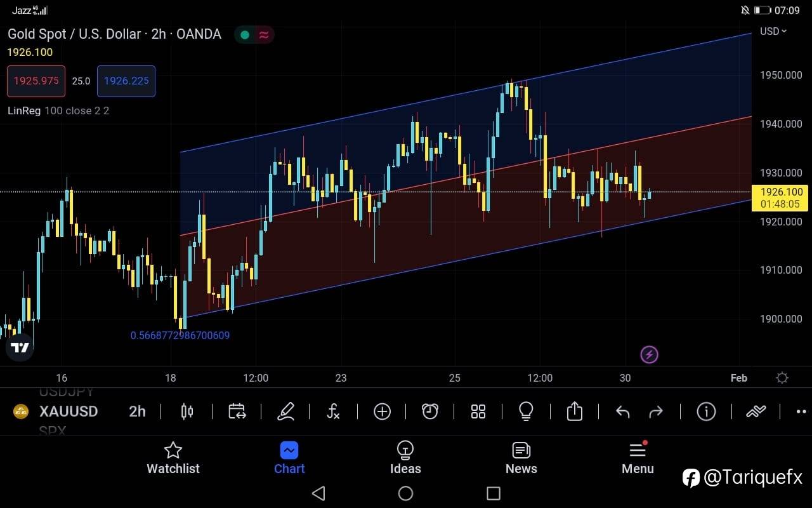This screenshot has width=812, height=508.
Task: Tap the spread value 25.0
Action: pyautogui.click(x=81, y=81)
